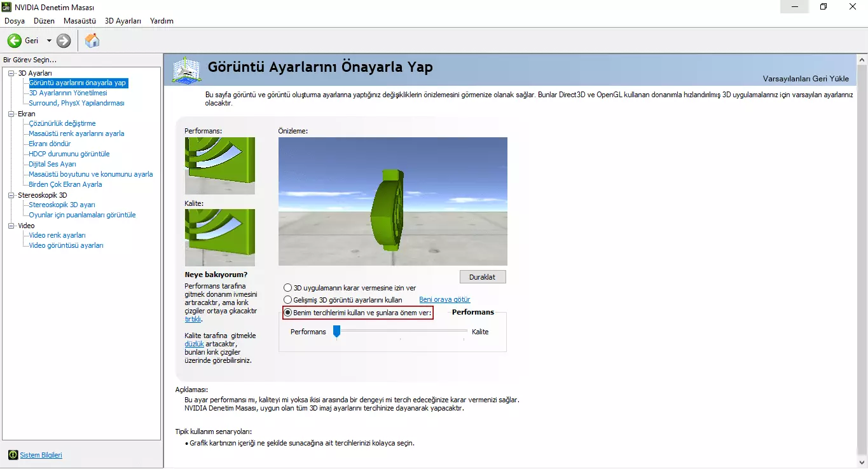Open the 3D Ayarları menu
This screenshot has height=469, width=868.
123,21
